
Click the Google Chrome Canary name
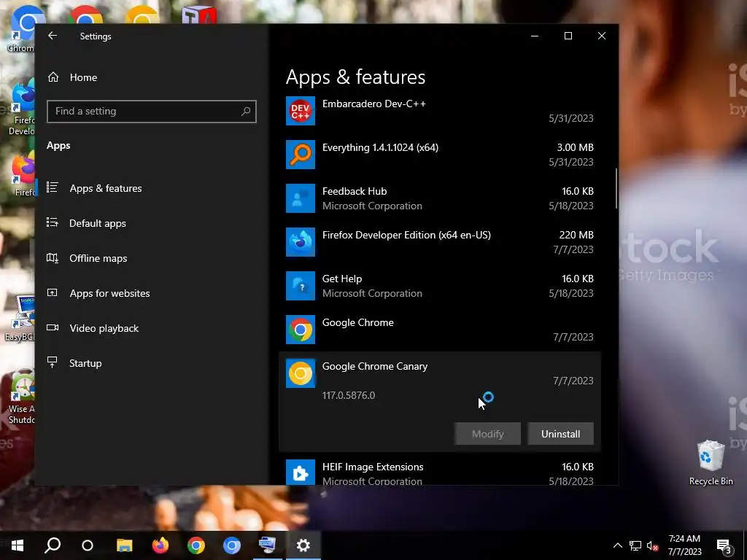click(375, 366)
